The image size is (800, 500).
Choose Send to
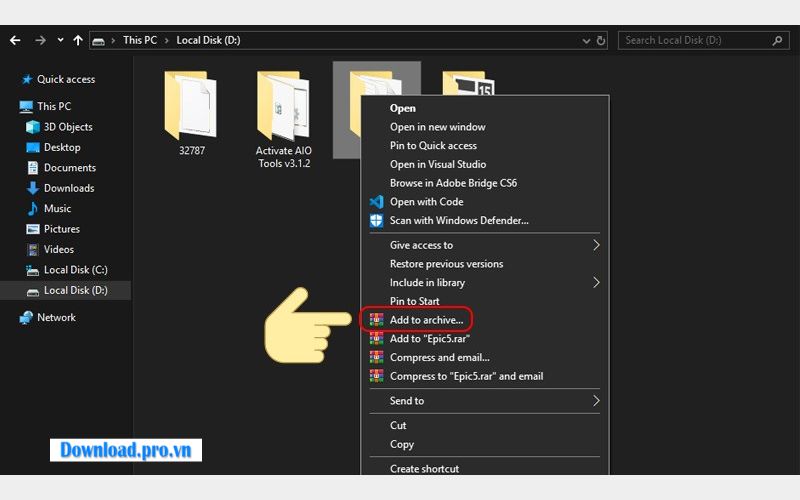(x=407, y=401)
